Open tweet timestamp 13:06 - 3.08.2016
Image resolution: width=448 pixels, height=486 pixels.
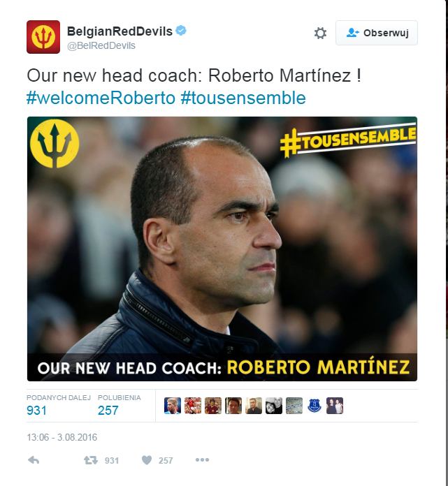[x=62, y=437]
